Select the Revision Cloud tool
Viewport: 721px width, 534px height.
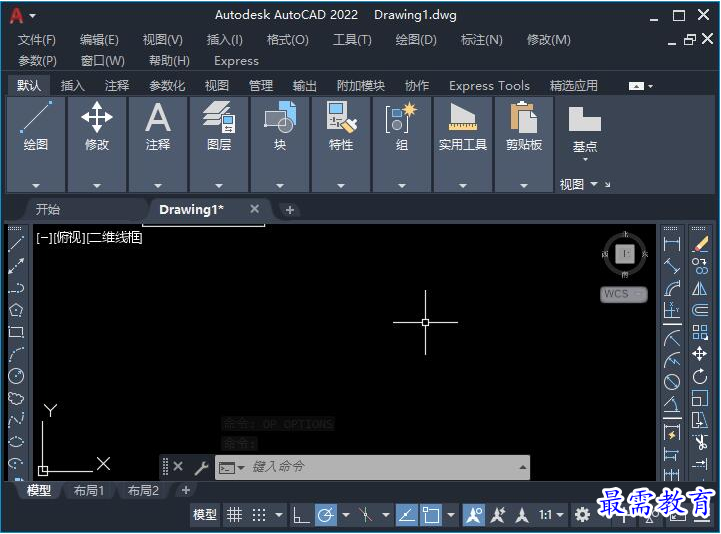pyautogui.click(x=16, y=398)
